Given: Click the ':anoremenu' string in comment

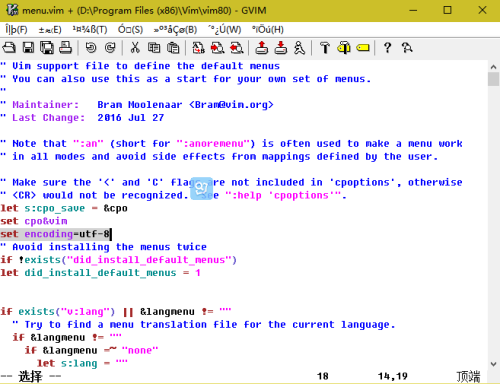Looking at the screenshot, I should coord(213,144).
